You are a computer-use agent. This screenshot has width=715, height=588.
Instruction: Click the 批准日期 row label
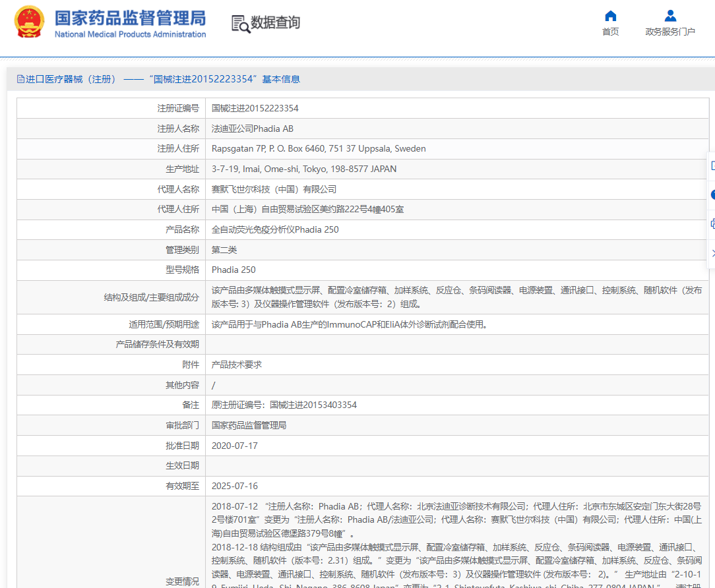coord(183,446)
